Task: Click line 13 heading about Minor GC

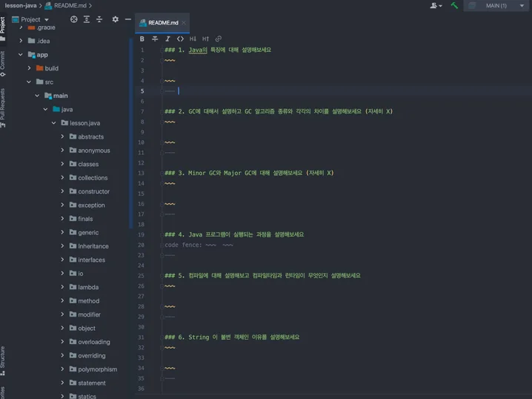Action: click(250, 173)
